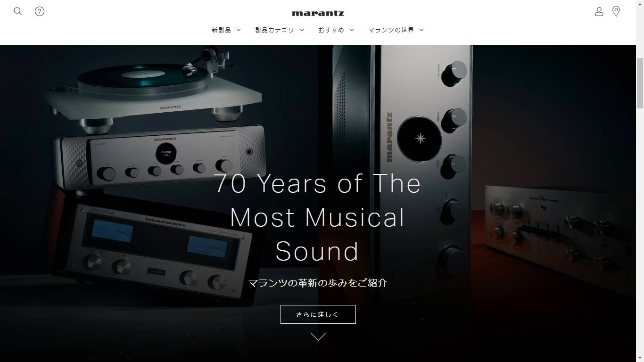Select the おすすめ menu item
This screenshot has height=362, width=644.
coord(331,30)
